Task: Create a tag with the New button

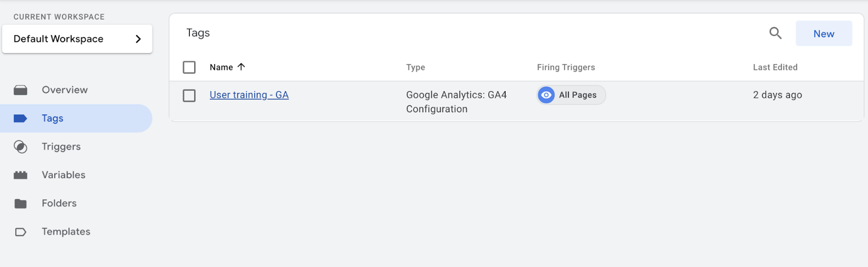Action: click(x=824, y=34)
